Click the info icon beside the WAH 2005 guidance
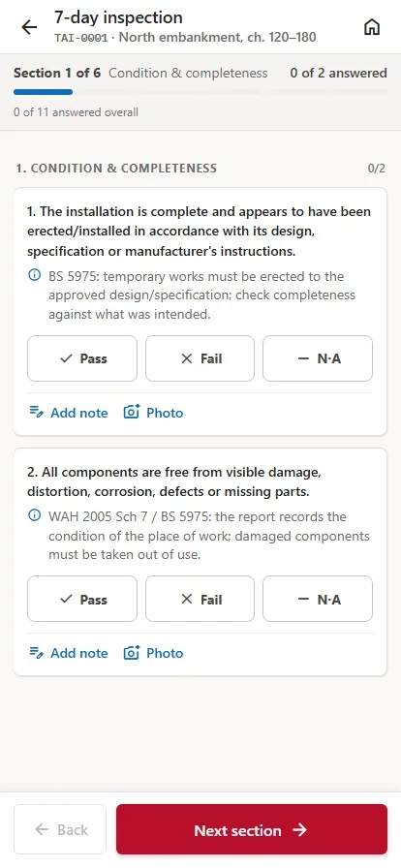401x868 pixels. tap(34, 516)
